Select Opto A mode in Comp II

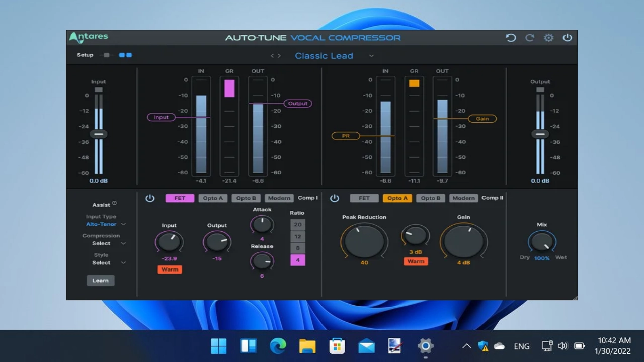397,198
